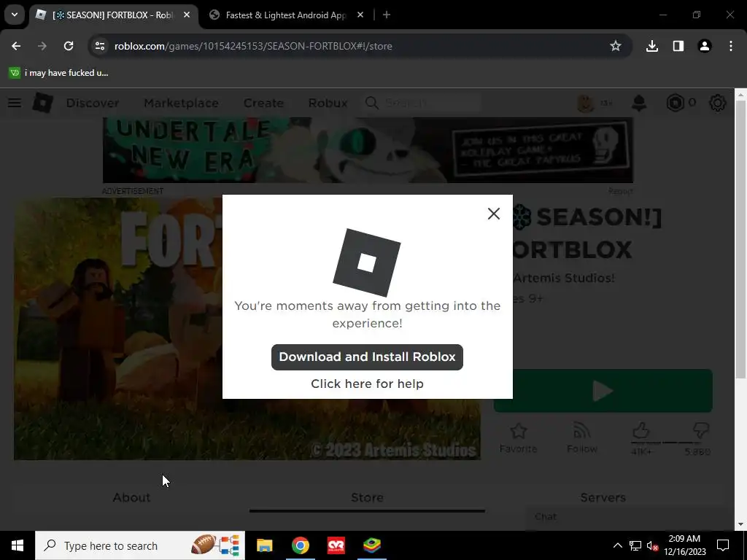Screen dimensions: 747x560
Task: Click the roblox.com address bar URL
Action: [x=253, y=46]
